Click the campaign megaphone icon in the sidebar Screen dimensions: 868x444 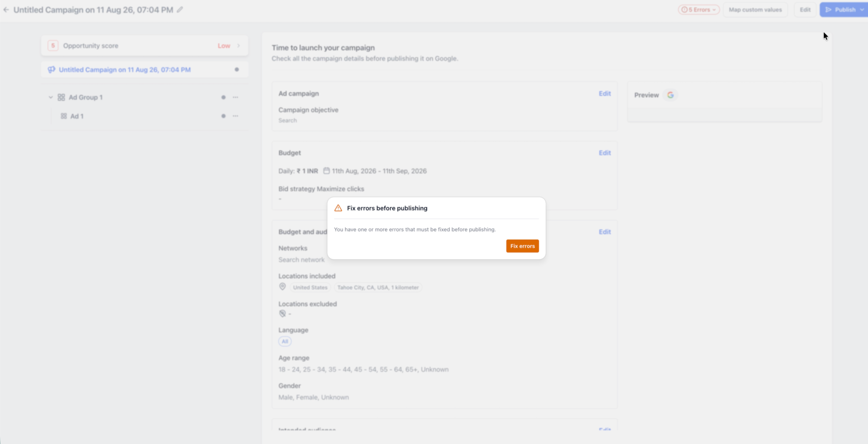[x=51, y=70]
